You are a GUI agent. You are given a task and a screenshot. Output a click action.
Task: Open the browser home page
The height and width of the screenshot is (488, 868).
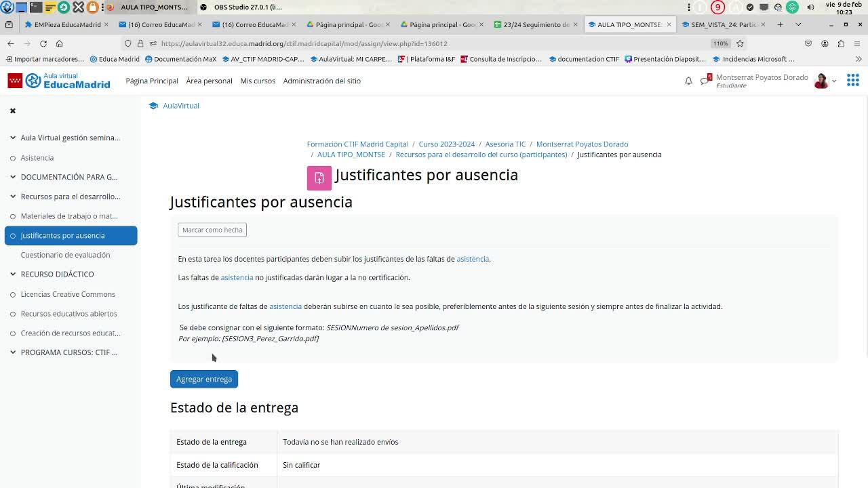(59, 43)
